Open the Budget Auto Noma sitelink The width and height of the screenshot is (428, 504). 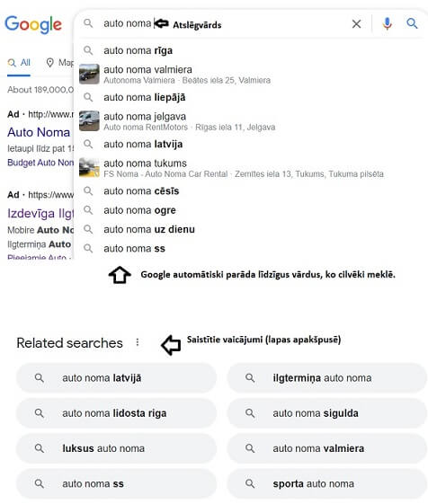point(40,163)
